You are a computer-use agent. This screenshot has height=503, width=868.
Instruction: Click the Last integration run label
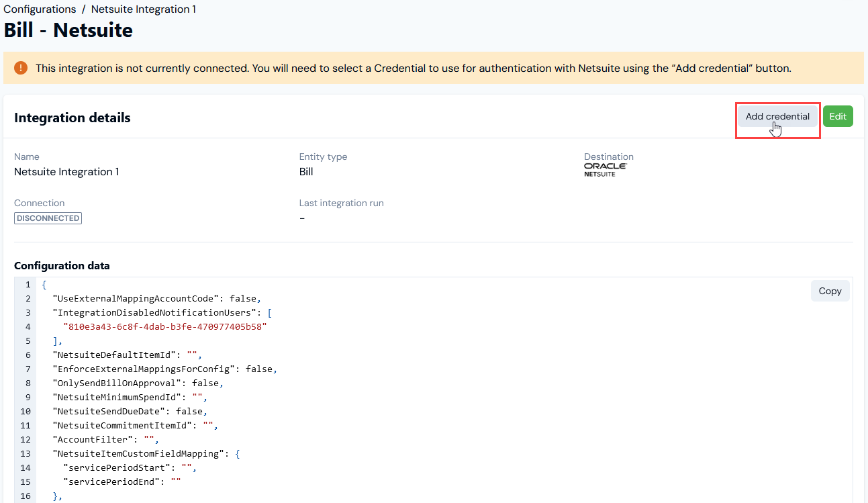click(342, 203)
